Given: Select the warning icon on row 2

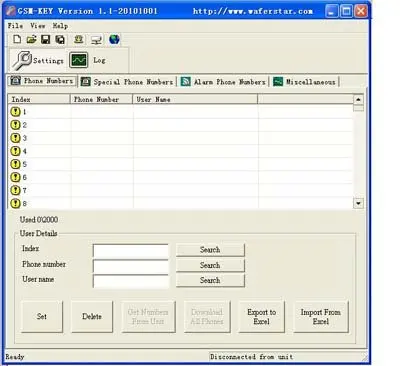Looking at the screenshot, I should [15, 125].
